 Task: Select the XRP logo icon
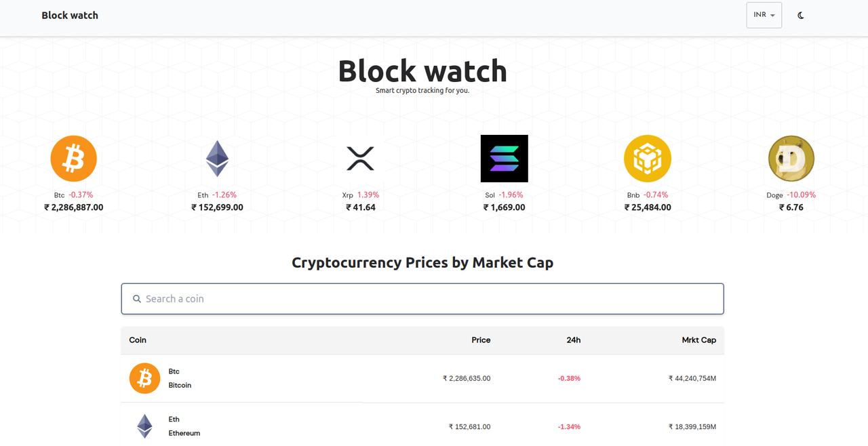point(360,159)
